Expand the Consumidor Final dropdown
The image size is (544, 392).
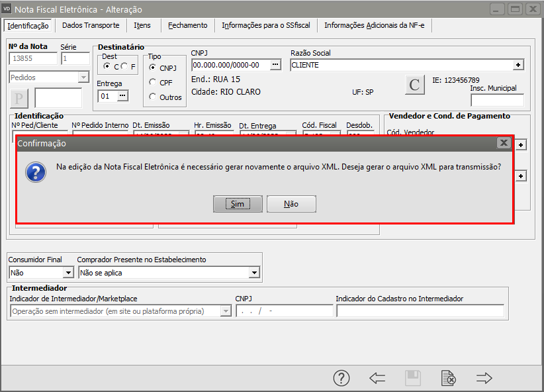coord(68,272)
